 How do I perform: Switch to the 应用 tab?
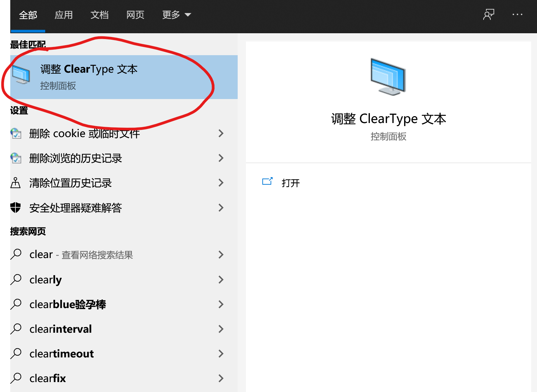tap(64, 15)
